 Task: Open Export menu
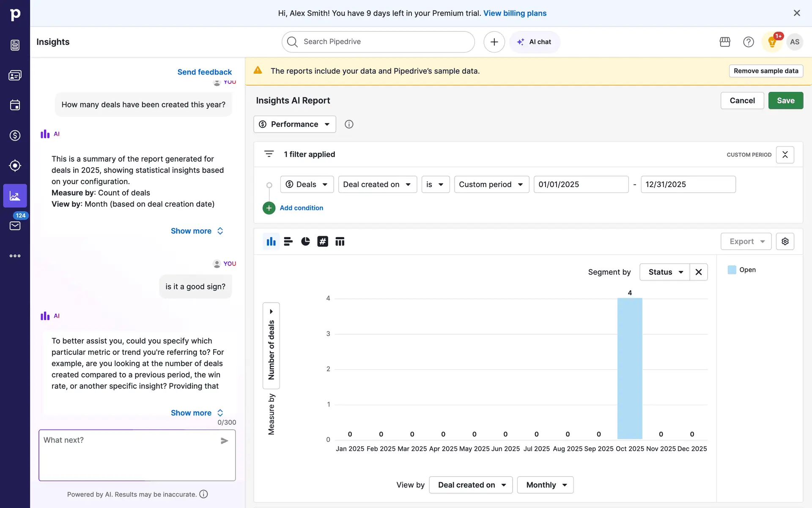pos(746,241)
